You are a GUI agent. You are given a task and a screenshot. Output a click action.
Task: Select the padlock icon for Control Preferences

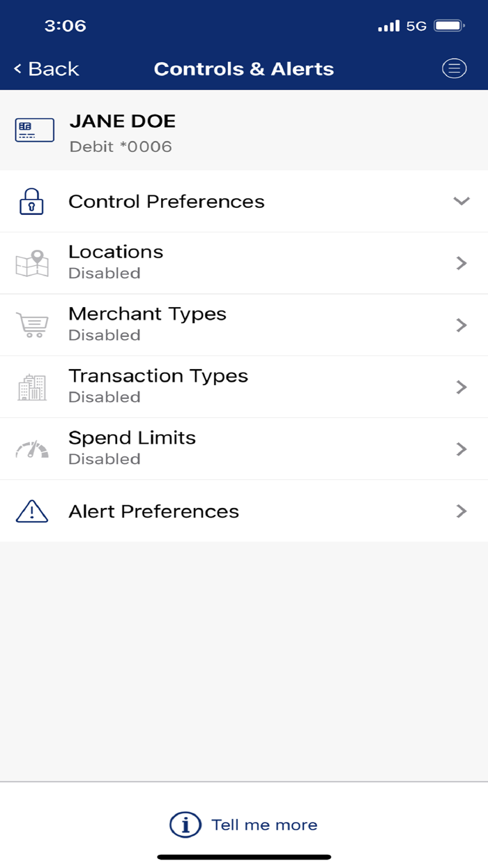pyautogui.click(x=31, y=201)
